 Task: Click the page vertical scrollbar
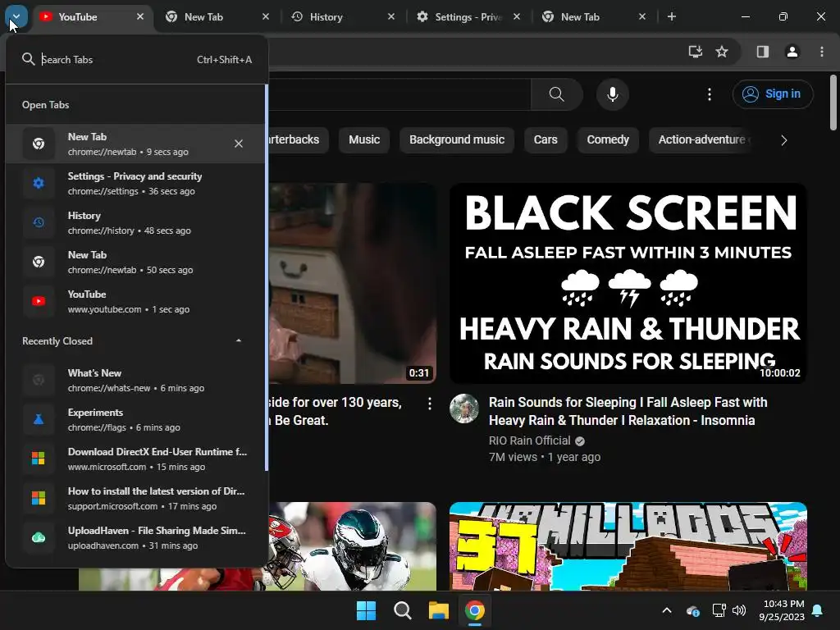tap(833, 102)
